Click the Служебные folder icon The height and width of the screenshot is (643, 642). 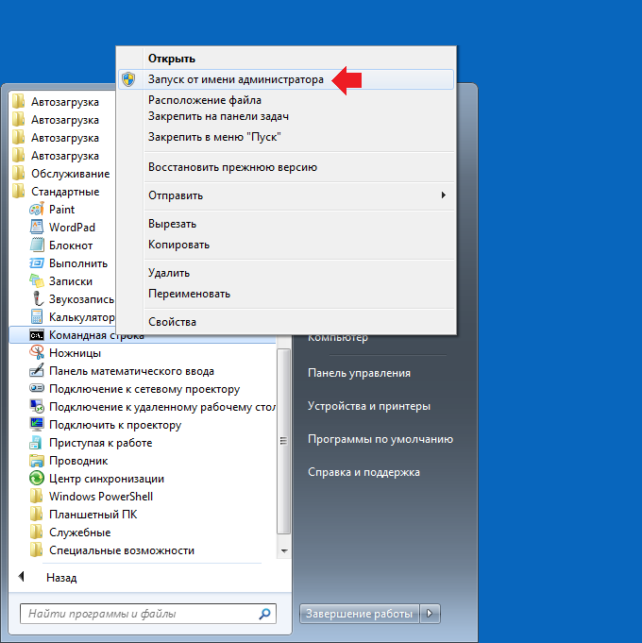[36, 532]
